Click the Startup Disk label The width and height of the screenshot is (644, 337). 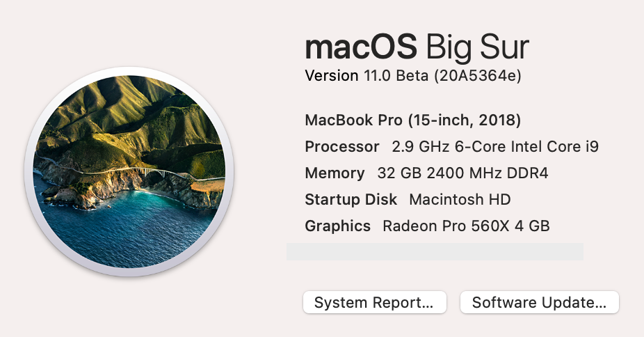coord(351,200)
